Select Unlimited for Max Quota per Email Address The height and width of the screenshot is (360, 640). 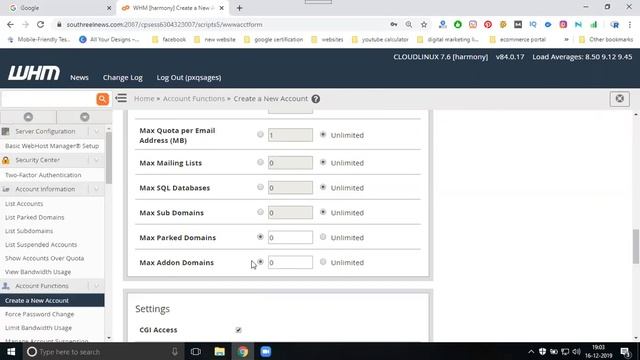323,134
